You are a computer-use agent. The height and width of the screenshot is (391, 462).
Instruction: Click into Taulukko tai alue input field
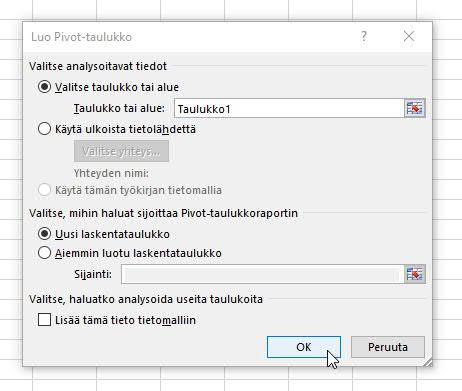(289, 108)
